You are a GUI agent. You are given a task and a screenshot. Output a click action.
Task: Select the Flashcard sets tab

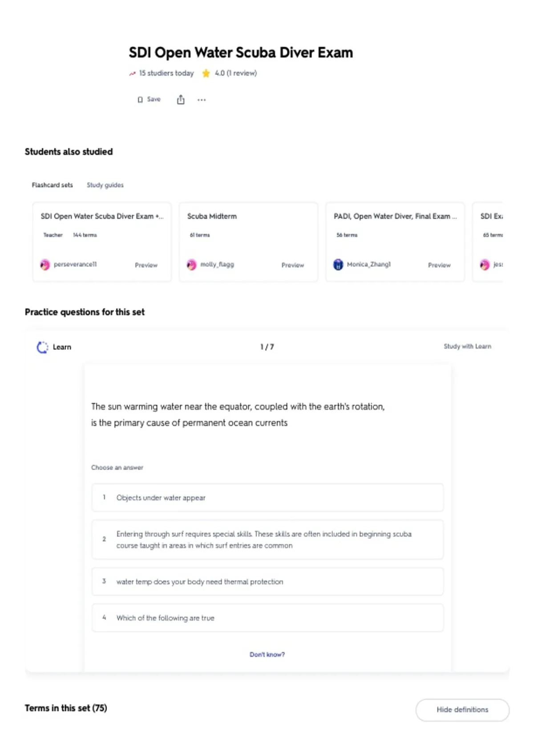pyautogui.click(x=52, y=185)
